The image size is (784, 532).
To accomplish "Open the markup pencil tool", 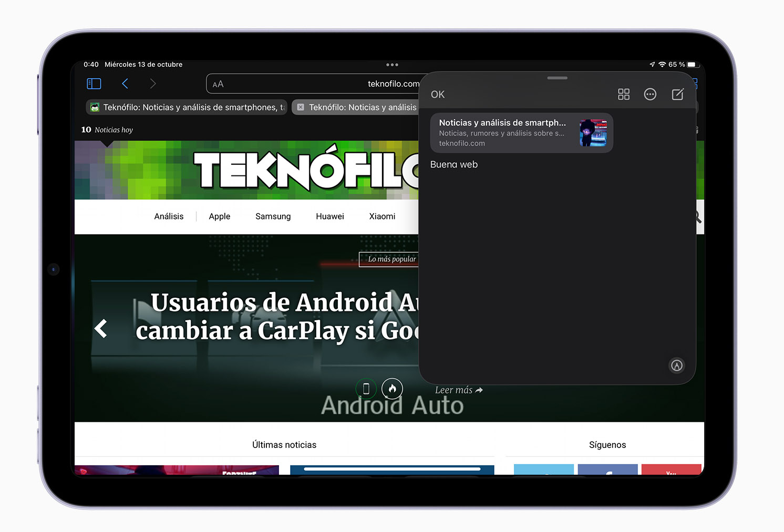I will pos(677,366).
